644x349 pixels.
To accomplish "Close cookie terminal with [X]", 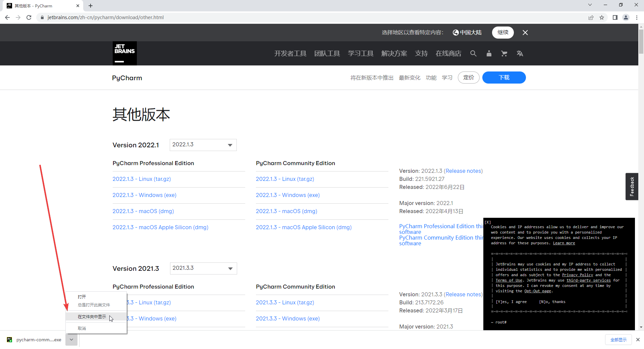I will 488,222.
